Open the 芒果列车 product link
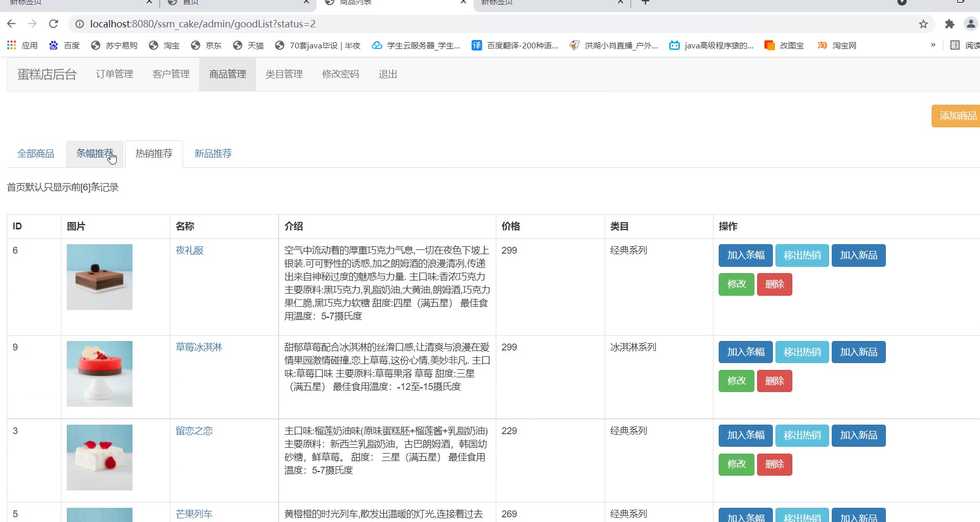The image size is (980, 522). point(194,514)
